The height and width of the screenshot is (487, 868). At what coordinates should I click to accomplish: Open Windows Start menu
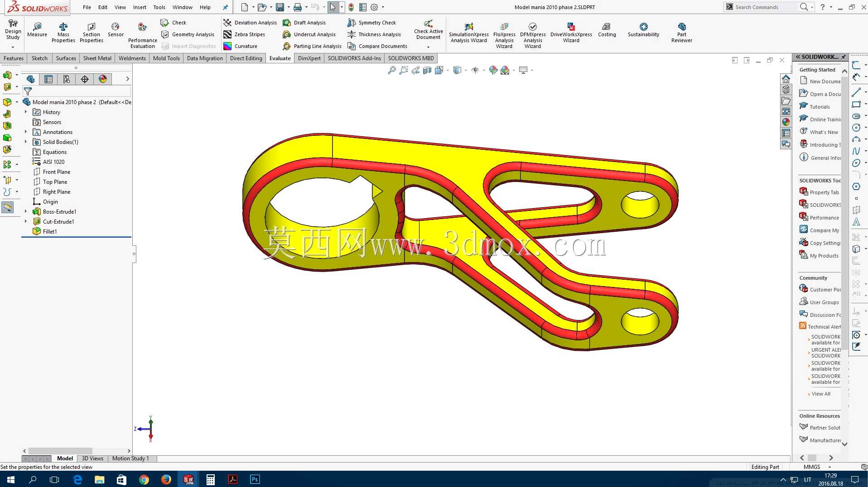pos(11,479)
